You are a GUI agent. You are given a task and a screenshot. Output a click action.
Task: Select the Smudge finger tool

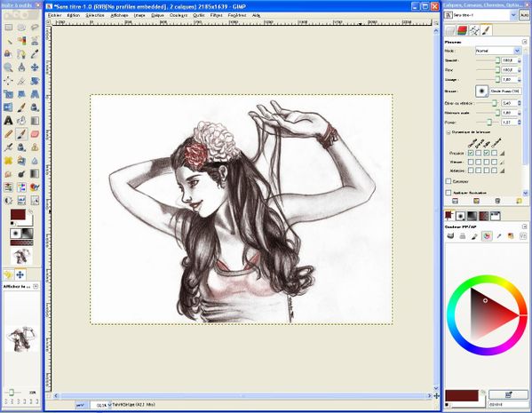(x=8, y=174)
